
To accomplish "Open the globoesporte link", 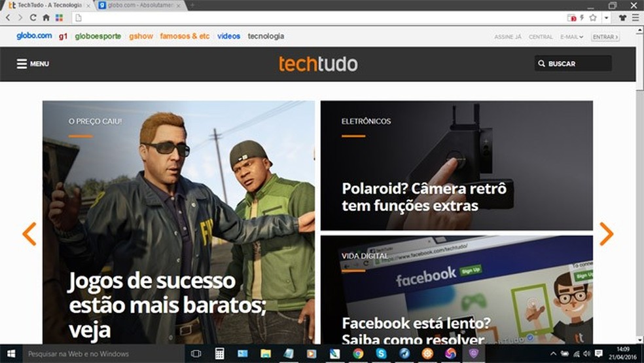I will 98,36.
